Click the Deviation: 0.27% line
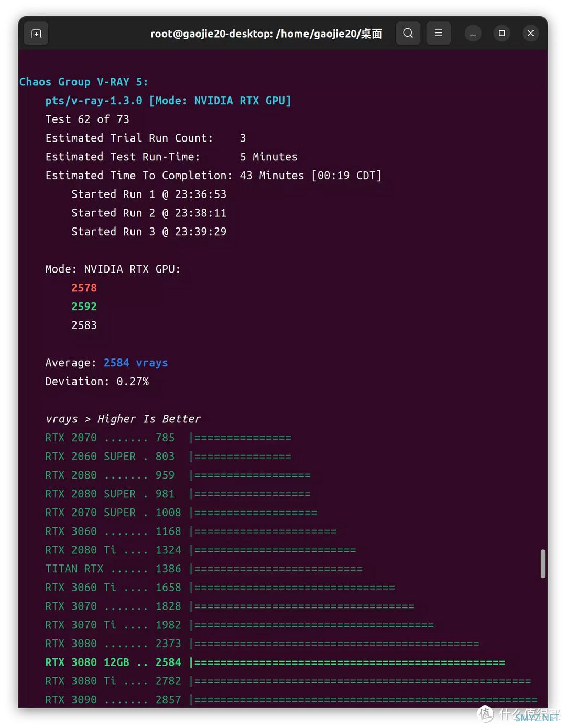 point(97,382)
